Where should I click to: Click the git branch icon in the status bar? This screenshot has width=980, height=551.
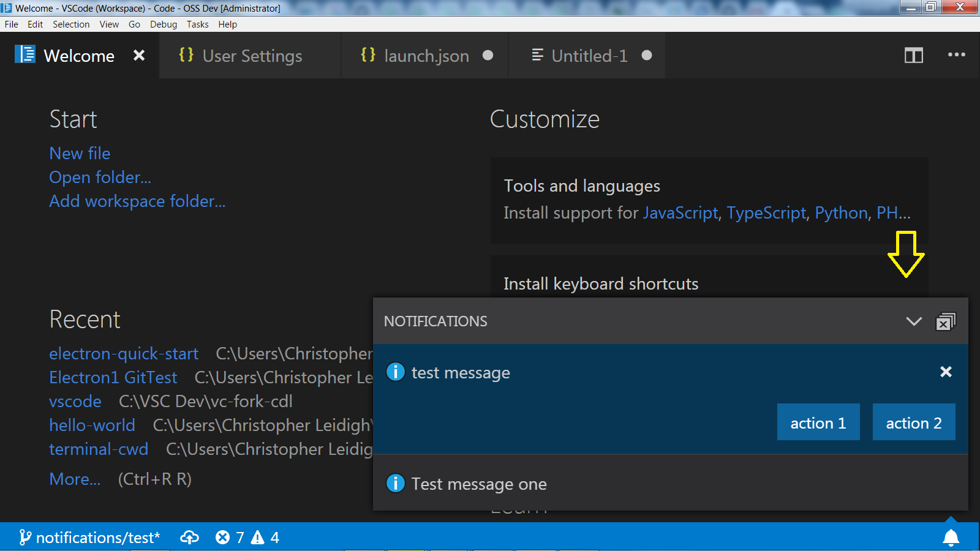[x=24, y=538]
